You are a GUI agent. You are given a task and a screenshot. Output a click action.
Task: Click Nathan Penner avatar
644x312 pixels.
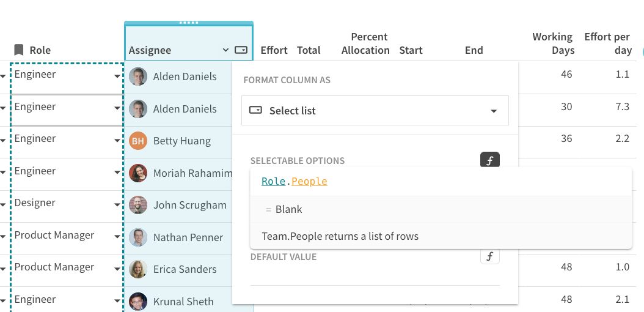[138, 237]
